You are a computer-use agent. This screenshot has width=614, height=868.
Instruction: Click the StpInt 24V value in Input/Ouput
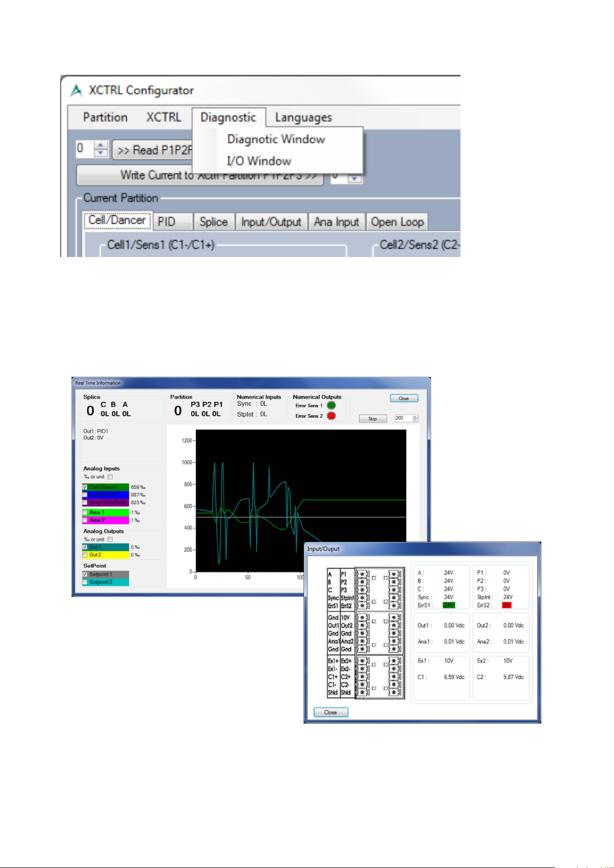508,597
